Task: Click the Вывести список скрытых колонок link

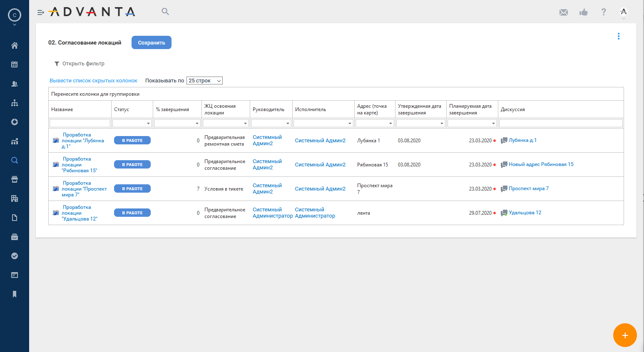Action: (x=93, y=81)
